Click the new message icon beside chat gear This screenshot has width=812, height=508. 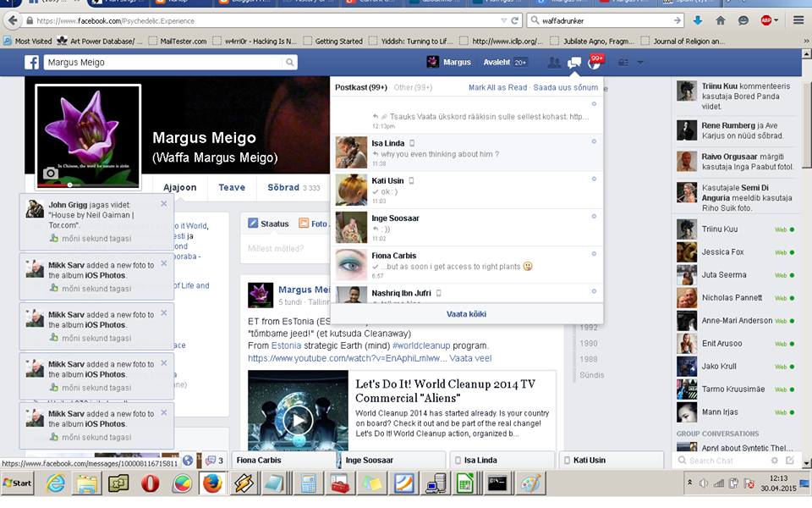pyautogui.click(x=790, y=461)
